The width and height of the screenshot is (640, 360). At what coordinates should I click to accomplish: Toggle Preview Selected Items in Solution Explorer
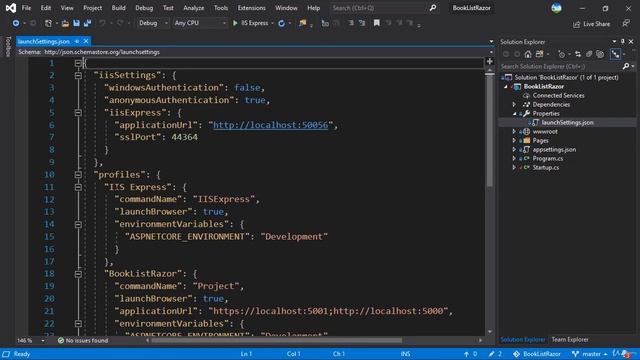point(615,54)
